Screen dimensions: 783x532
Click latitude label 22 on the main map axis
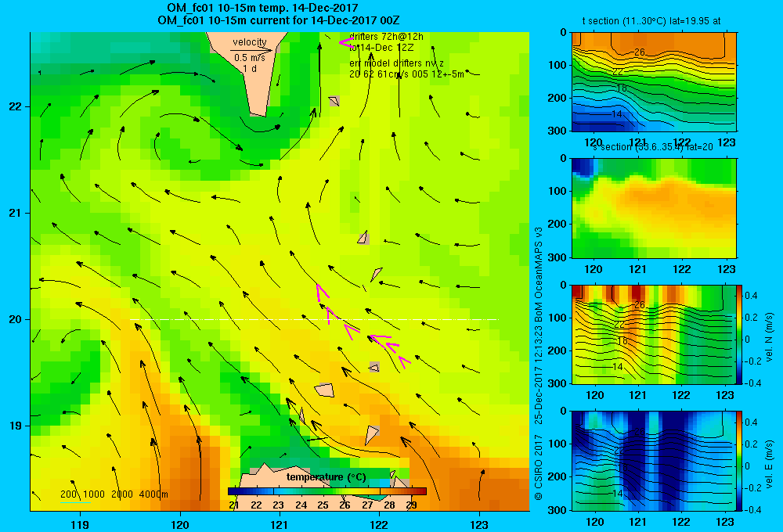(x=15, y=106)
